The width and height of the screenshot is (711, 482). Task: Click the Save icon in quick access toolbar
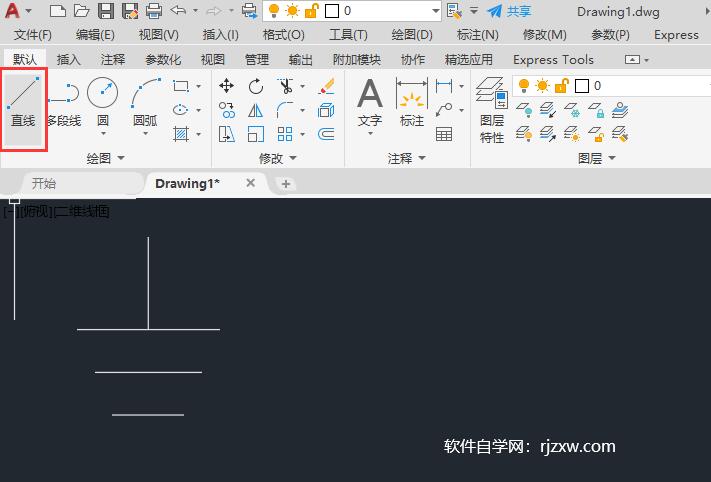(106, 11)
